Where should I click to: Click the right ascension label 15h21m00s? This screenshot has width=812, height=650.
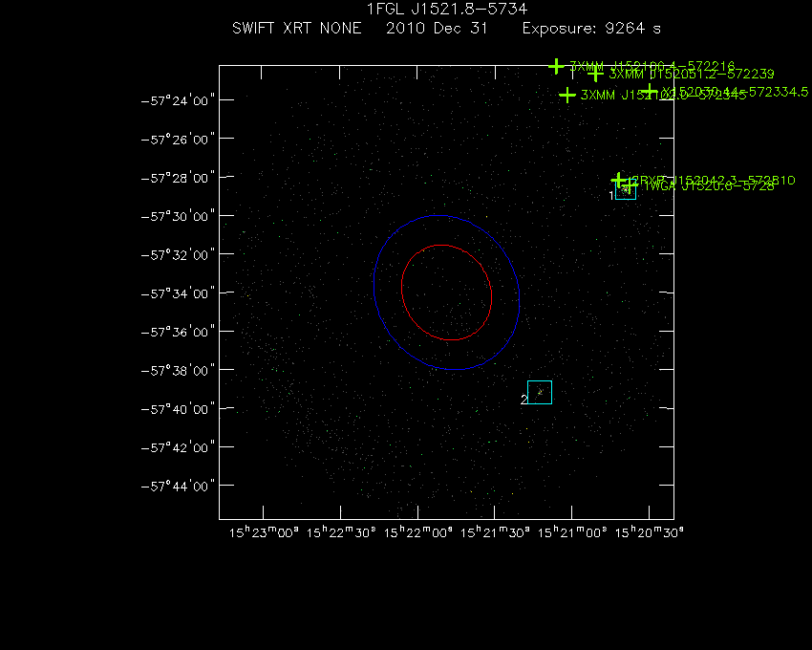point(572,532)
